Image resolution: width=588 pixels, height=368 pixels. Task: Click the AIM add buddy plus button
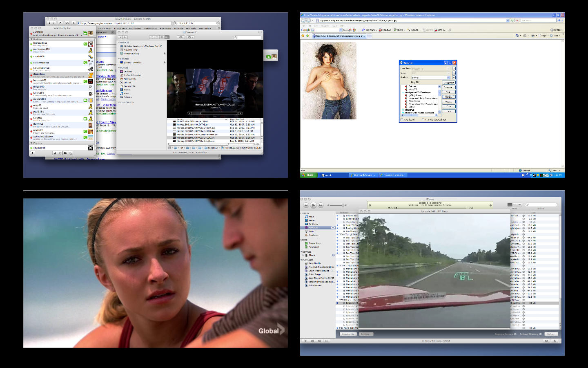pos(33,153)
